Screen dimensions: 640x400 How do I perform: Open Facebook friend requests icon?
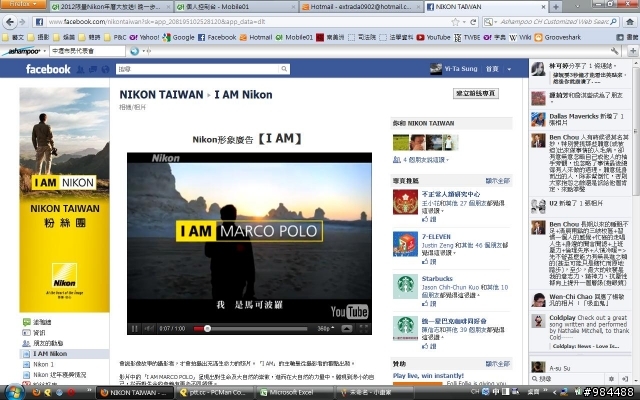pos(81,69)
